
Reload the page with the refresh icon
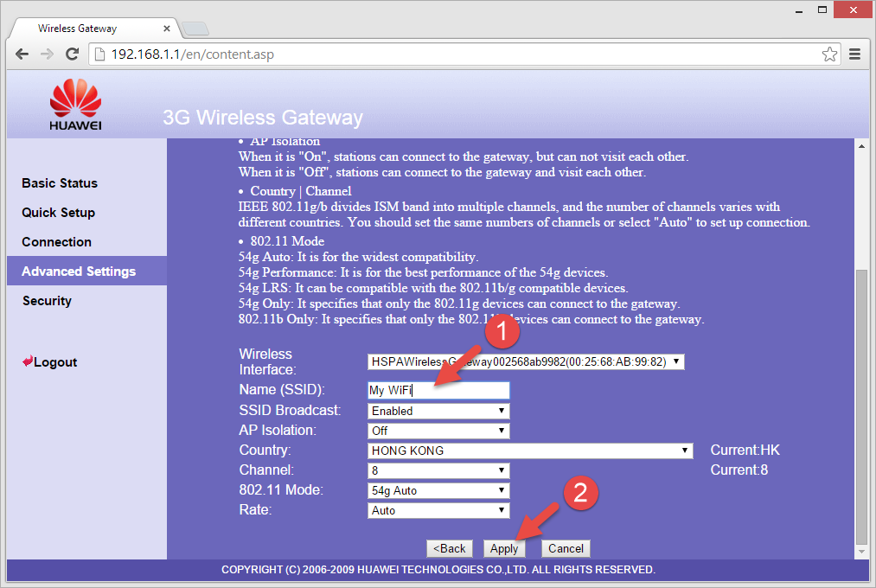pos(72,54)
